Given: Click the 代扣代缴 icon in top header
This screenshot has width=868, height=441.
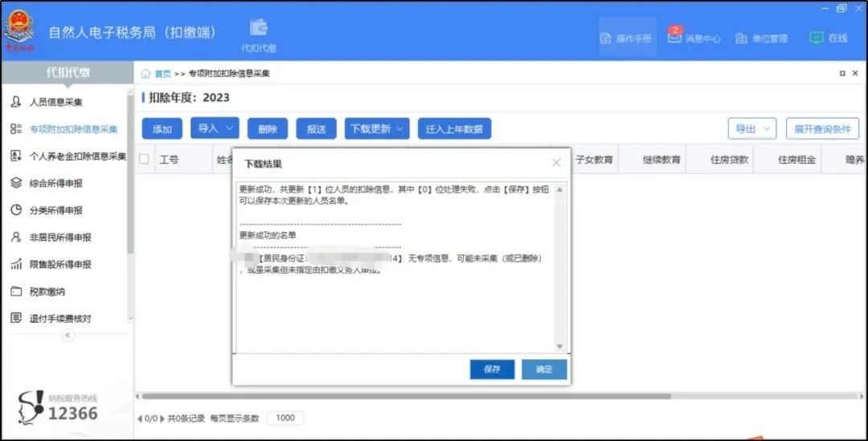Looking at the screenshot, I should click(258, 29).
